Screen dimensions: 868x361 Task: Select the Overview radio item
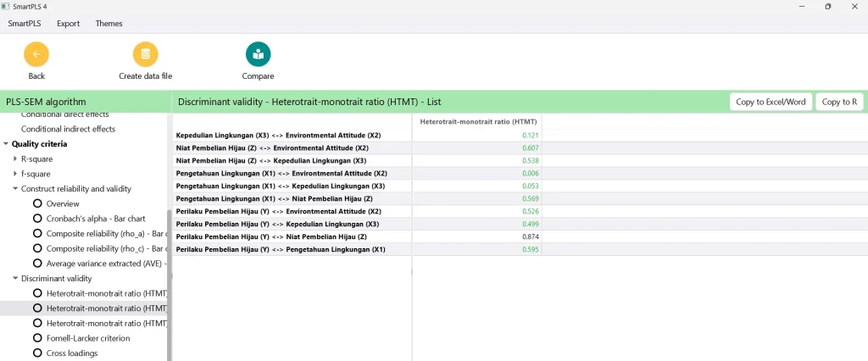37,203
